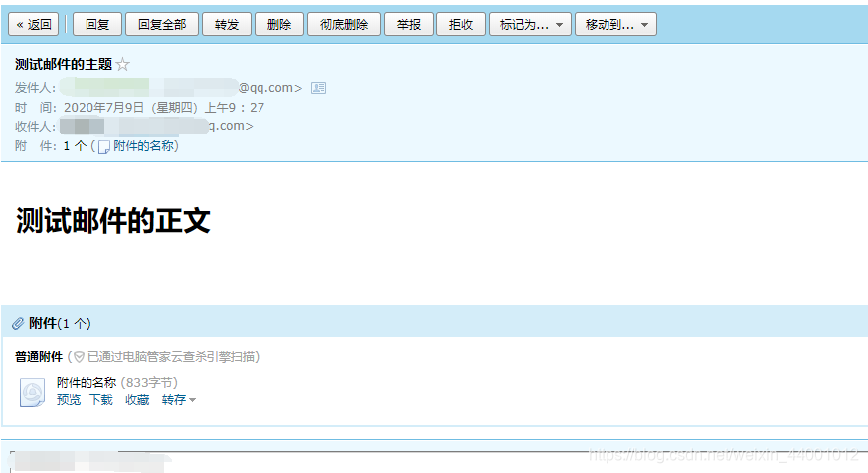
Task: Click the 转发 forward button
Action: 227,24
